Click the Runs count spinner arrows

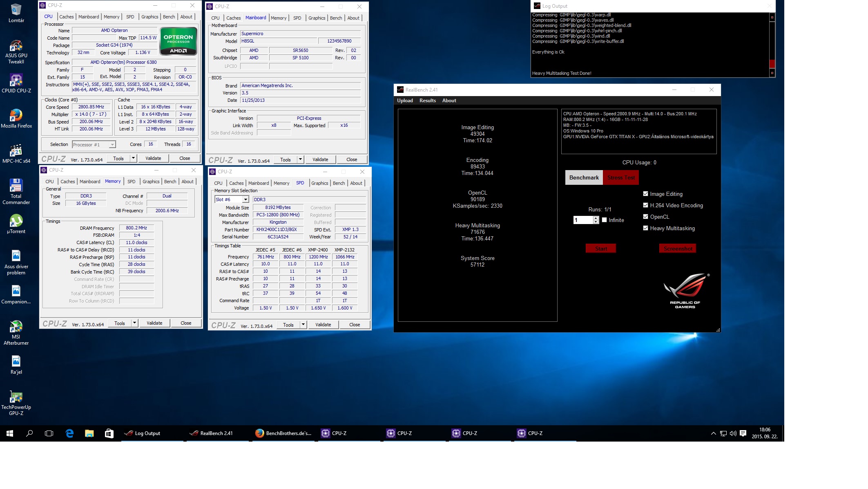596,220
